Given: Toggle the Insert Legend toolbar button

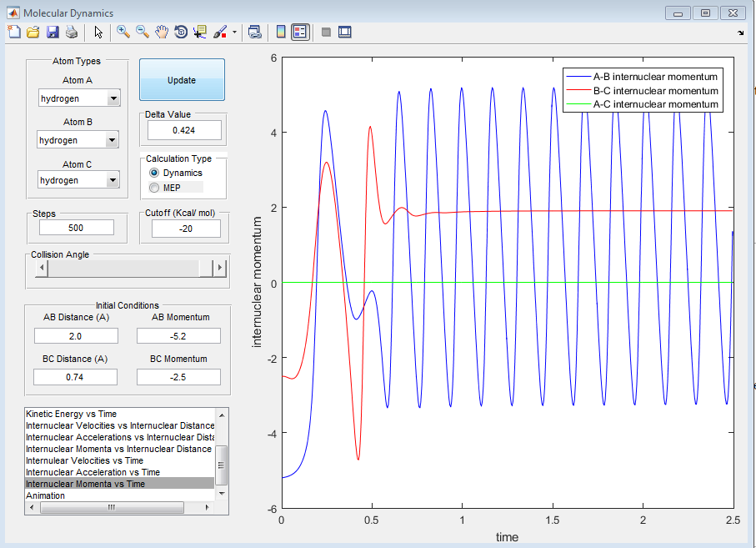Looking at the screenshot, I should pyautogui.click(x=301, y=32).
